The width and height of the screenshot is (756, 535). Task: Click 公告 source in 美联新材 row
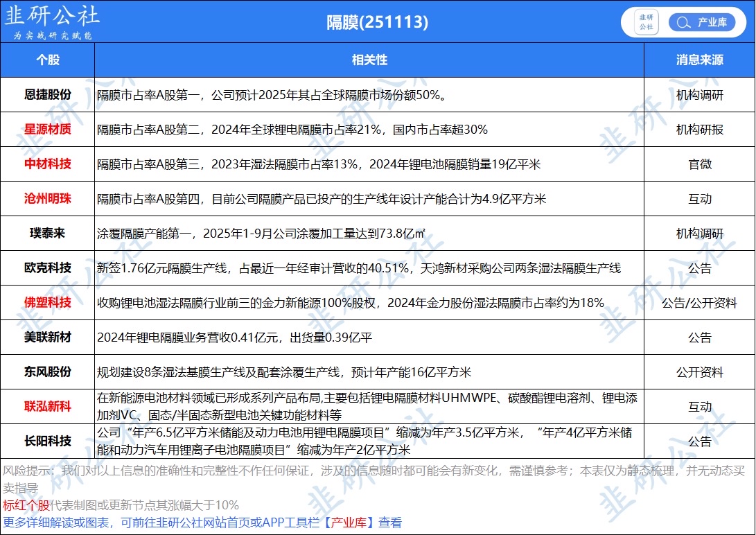[x=700, y=338]
